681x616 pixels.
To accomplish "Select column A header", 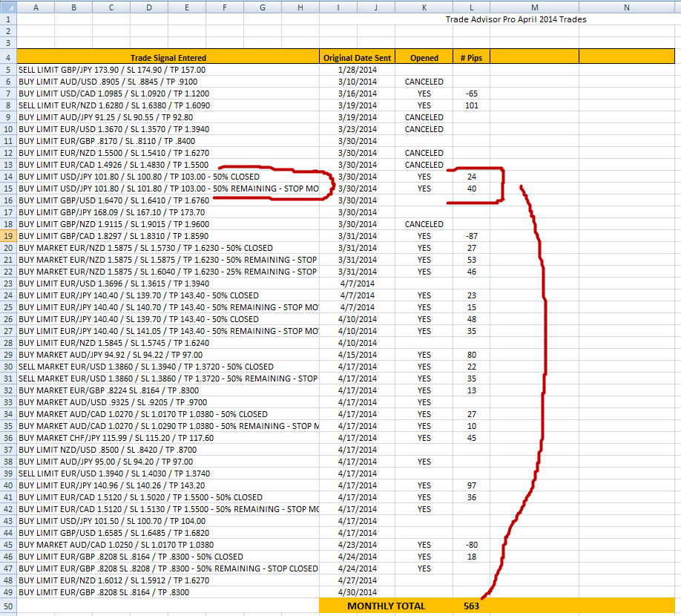I will pos(36,7).
